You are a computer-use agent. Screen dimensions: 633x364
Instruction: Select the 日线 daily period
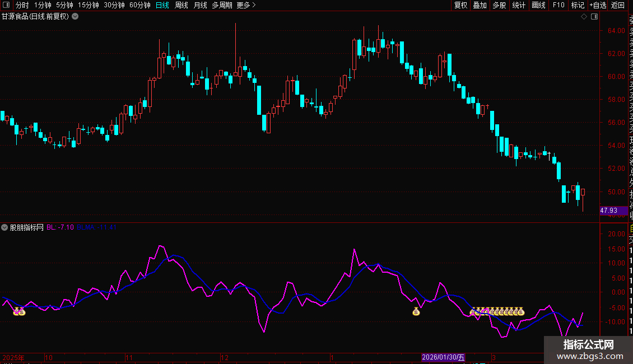pos(162,5)
